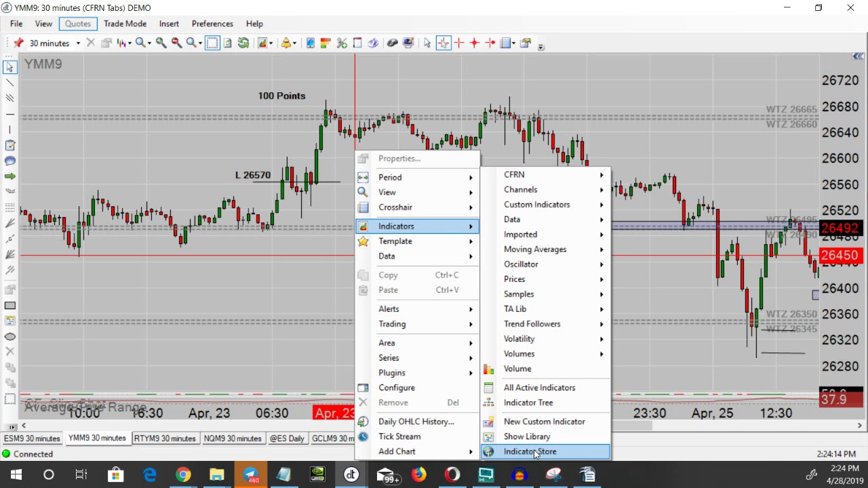Select the blue speech bubble tool
The height and width of the screenshot is (488, 868).
pyautogui.click(x=9, y=161)
